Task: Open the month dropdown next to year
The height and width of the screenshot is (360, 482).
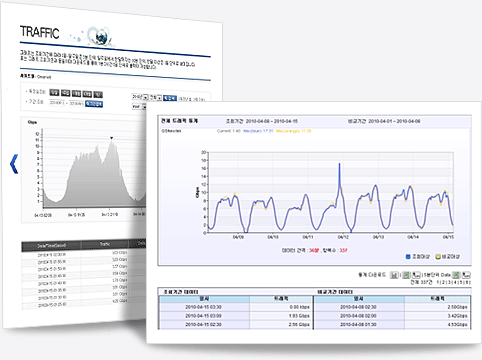Action: click(156, 97)
